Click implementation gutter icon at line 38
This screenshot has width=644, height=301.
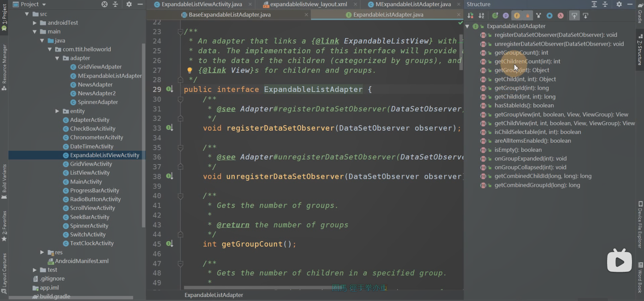[169, 176]
